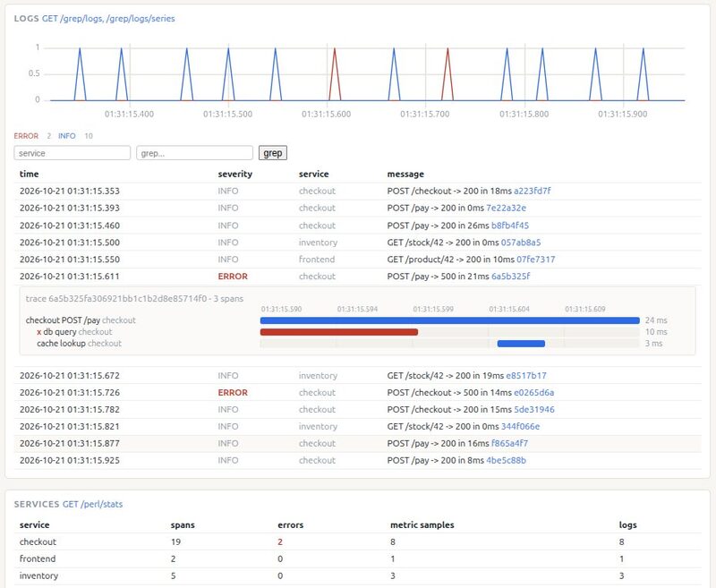
Task: Click the red error spike near 01:31:15.700
Action: [447, 74]
